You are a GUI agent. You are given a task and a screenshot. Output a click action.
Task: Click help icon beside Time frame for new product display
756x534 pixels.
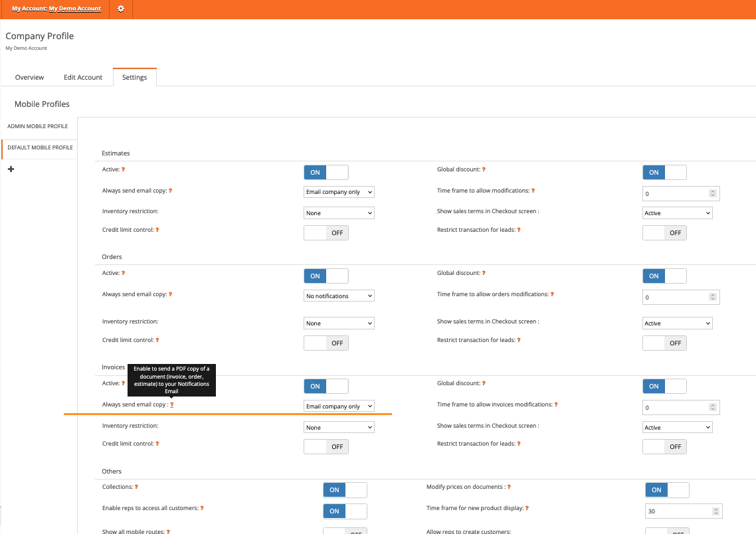tap(526, 508)
